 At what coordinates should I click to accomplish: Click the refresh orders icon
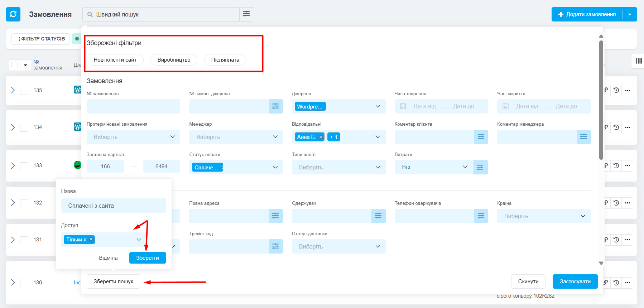13,14
